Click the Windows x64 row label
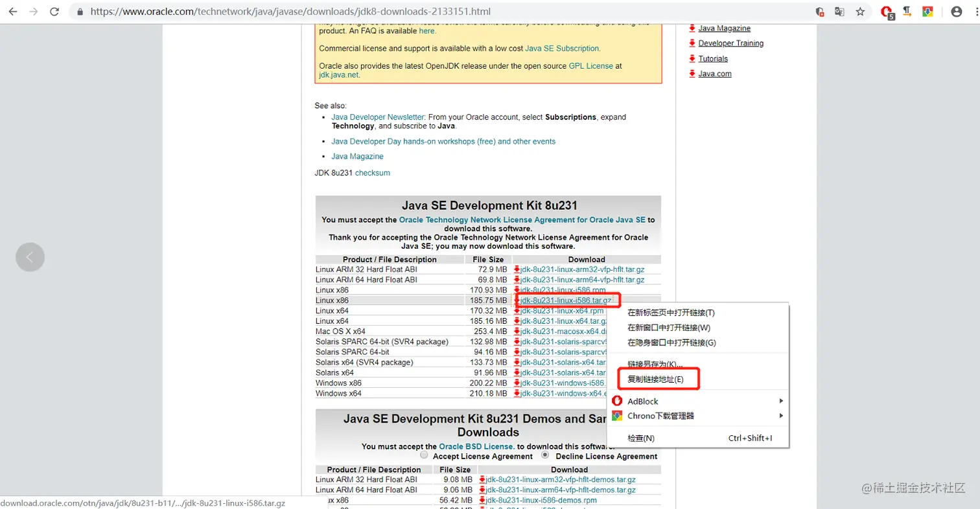The width and height of the screenshot is (980, 509). point(338,394)
